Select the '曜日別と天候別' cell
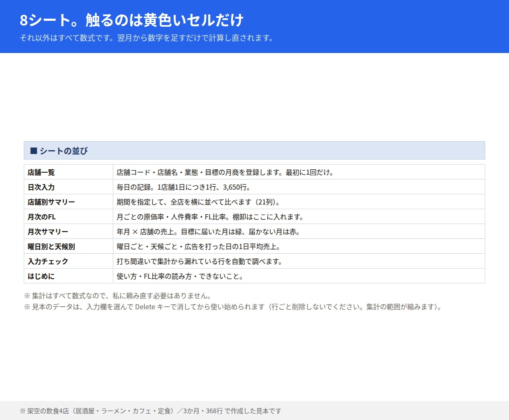This screenshot has width=509, height=420. click(69, 246)
